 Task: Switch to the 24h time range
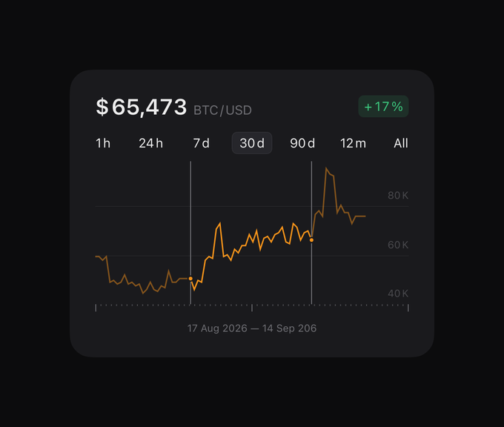pos(150,143)
